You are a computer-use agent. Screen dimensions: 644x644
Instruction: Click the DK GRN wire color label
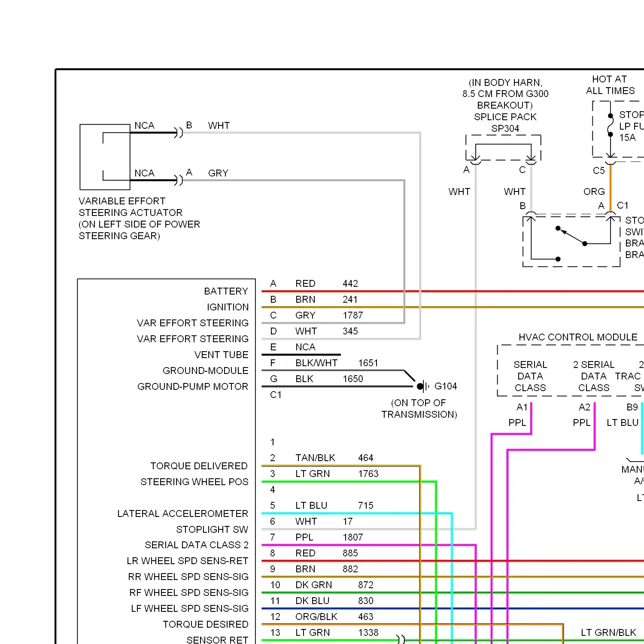click(x=314, y=585)
